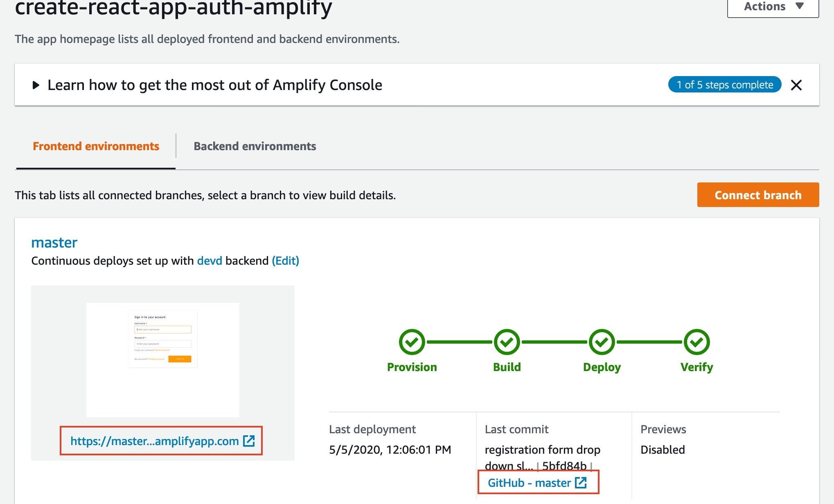Switch to the Backend environments tab
The width and height of the screenshot is (834, 504).
[x=255, y=146]
